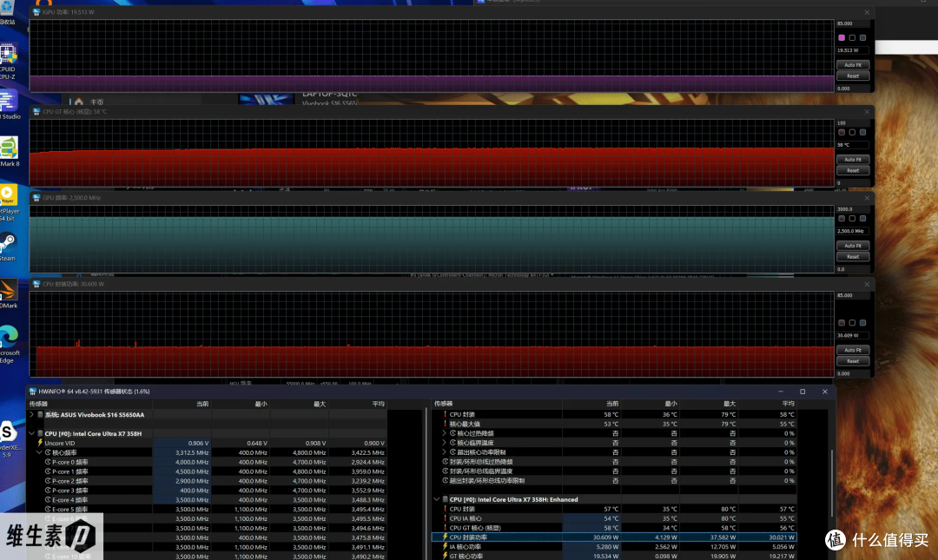Click the dark red color swatch in CPU GT core graph
The height and width of the screenshot is (560, 938).
point(842,132)
